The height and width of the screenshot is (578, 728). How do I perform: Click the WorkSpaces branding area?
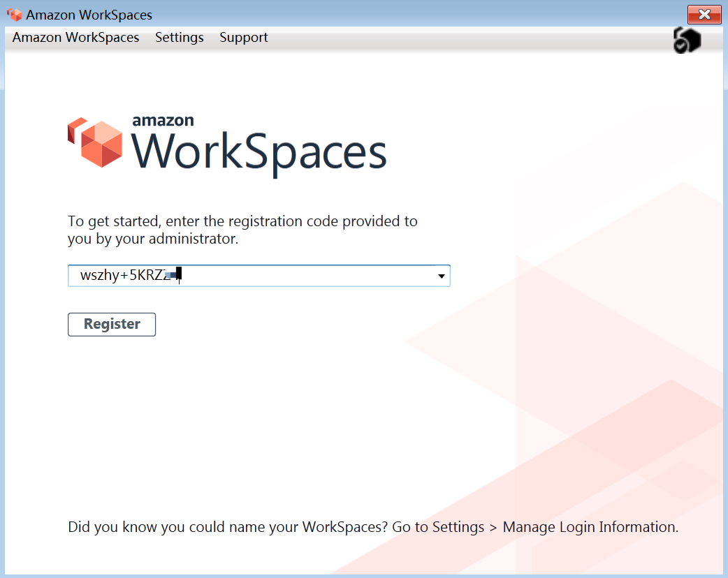pyautogui.click(x=227, y=143)
